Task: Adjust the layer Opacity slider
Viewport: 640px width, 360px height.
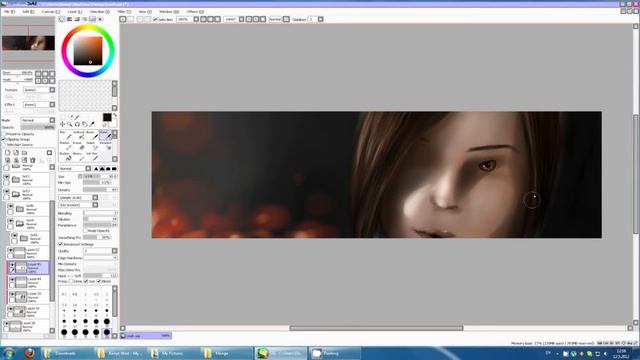Action: click(x=38, y=127)
